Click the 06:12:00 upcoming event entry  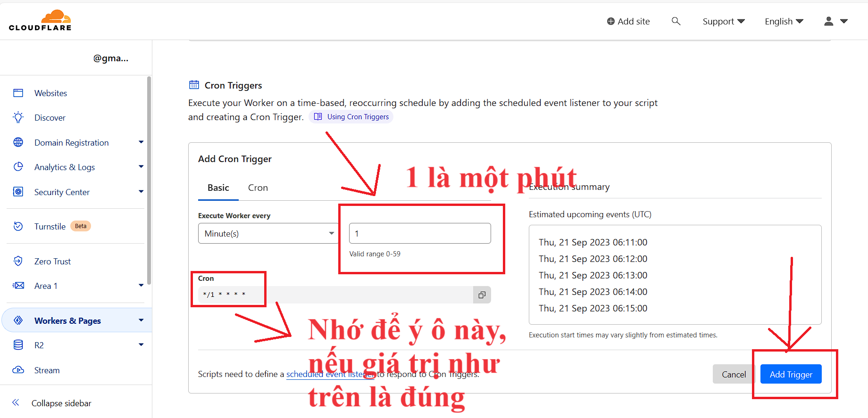click(x=593, y=259)
